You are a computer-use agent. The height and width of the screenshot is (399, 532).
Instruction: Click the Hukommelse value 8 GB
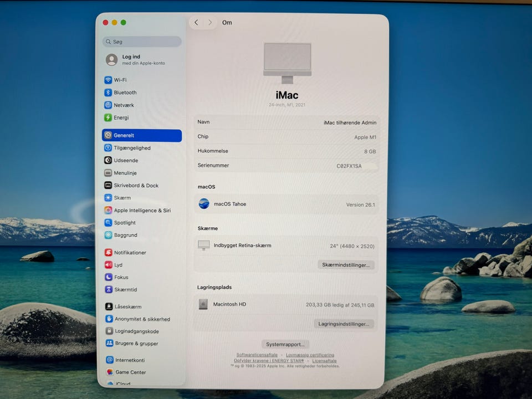tap(370, 151)
